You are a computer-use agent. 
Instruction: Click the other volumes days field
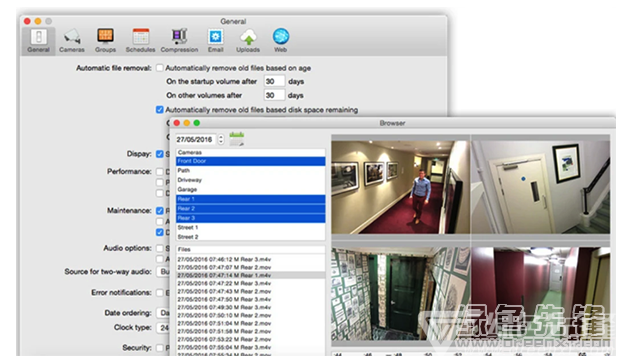click(x=274, y=95)
